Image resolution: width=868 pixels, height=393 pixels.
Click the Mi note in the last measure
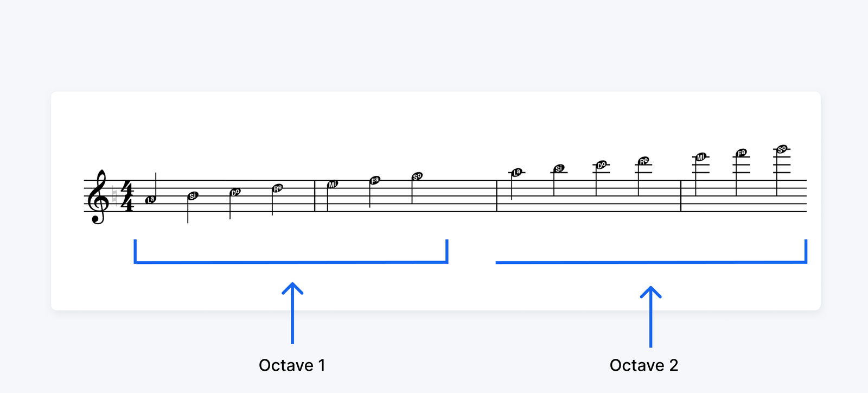(x=701, y=157)
